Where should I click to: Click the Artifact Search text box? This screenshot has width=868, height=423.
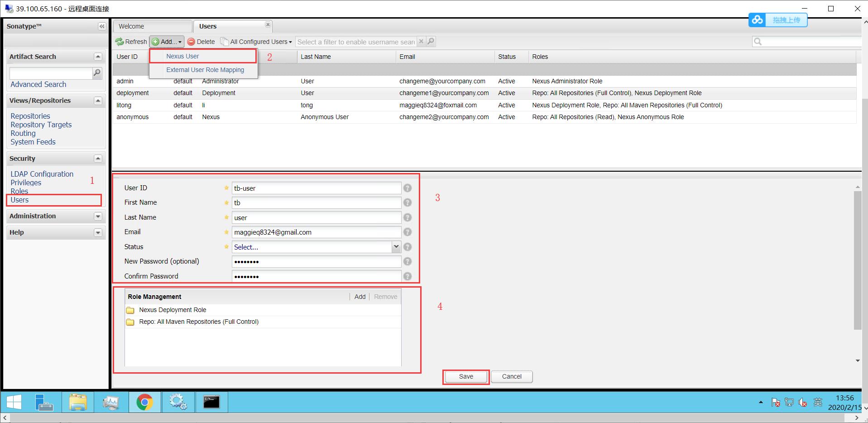(51, 73)
